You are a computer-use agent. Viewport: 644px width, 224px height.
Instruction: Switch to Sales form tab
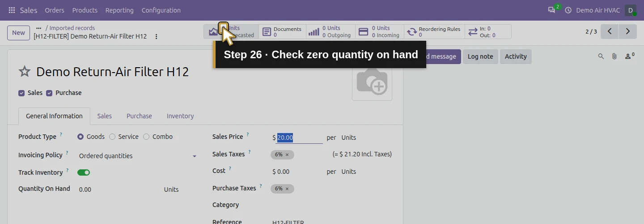(x=105, y=116)
